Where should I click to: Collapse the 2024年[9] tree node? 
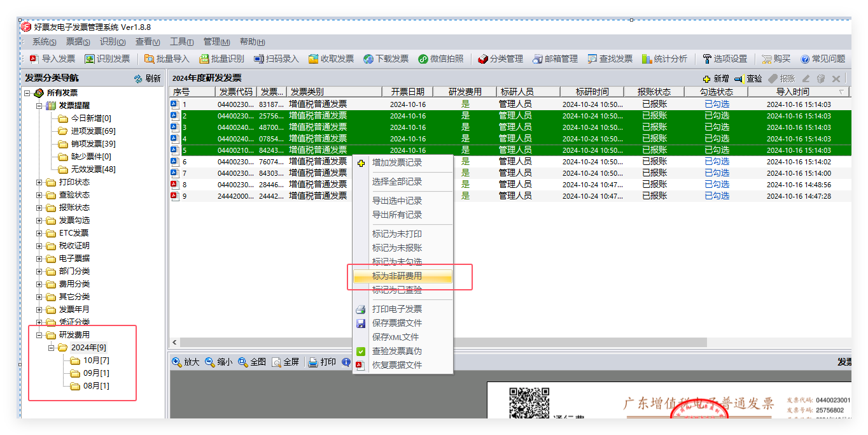(x=52, y=348)
